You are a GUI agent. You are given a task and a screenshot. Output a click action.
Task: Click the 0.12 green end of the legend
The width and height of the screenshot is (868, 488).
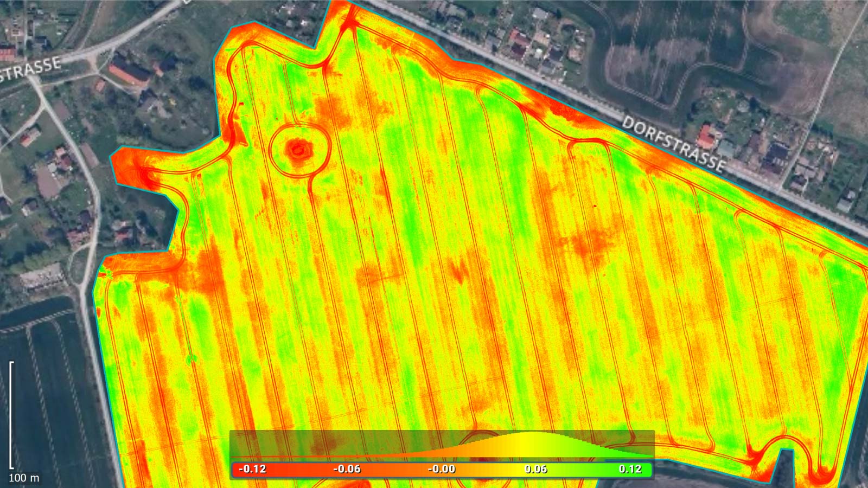point(630,469)
